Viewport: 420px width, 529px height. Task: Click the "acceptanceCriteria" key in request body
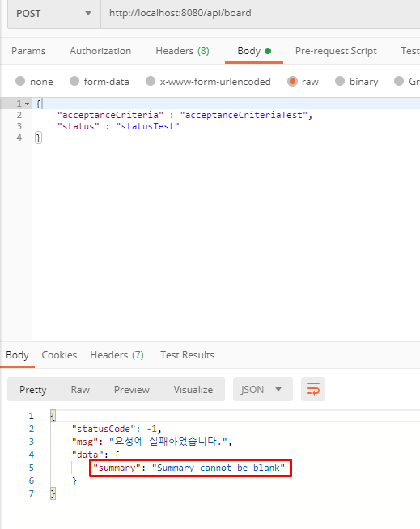click(110, 115)
